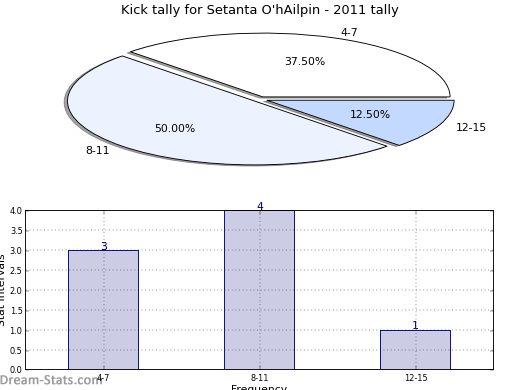Click the value label 4 above the bar
Viewport: 520px width, 390px height.
point(260,206)
